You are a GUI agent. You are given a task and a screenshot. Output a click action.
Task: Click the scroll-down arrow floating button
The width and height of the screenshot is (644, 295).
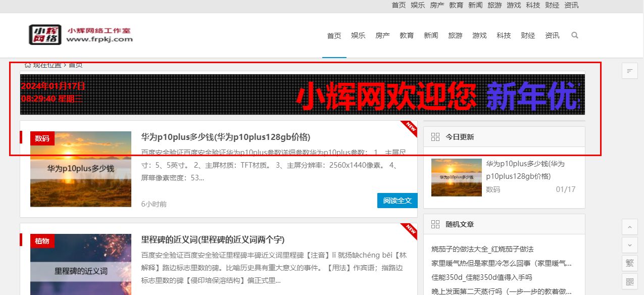pyautogui.click(x=629, y=245)
